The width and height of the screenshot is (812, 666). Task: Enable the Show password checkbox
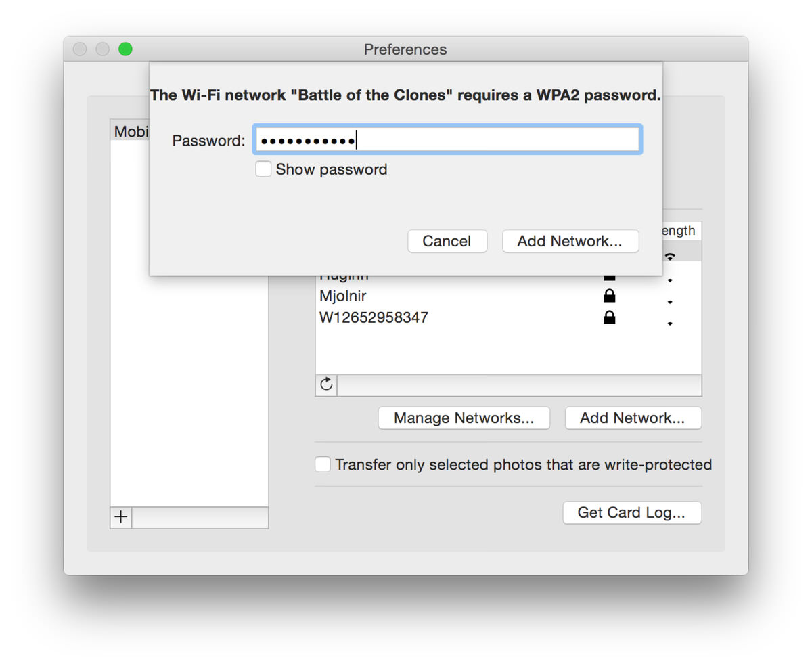(x=263, y=169)
